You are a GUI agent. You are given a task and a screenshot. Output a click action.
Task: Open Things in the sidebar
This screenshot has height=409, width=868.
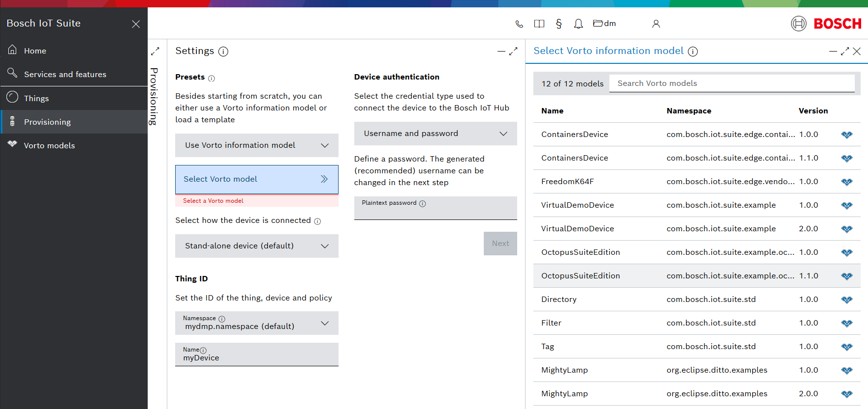click(74, 98)
